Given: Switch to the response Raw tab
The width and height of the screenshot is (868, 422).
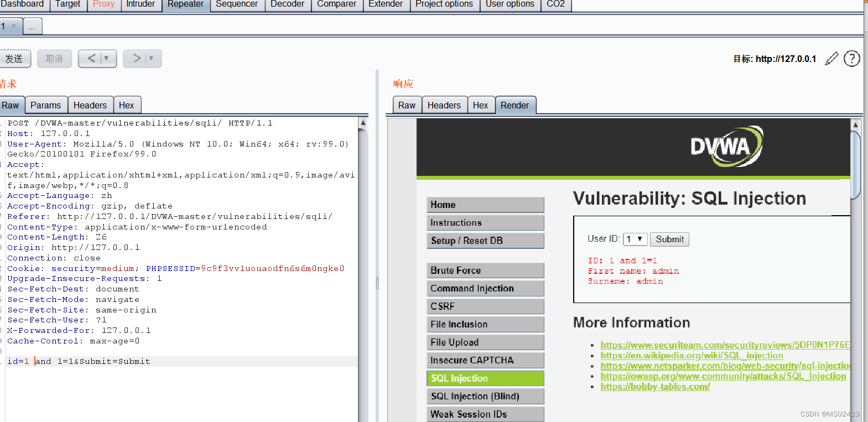Looking at the screenshot, I should tap(407, 105).
